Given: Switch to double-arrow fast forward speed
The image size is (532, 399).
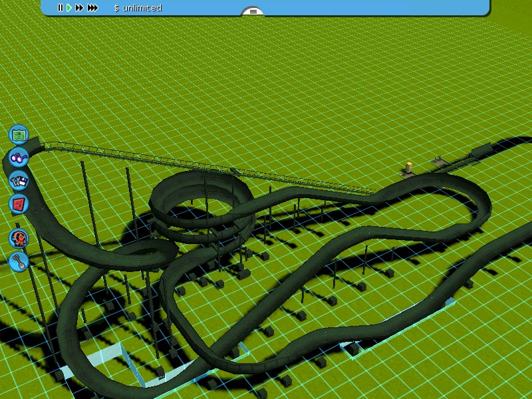Looking at the screenshot, I should pyautogui.click(x=80, y=8).
